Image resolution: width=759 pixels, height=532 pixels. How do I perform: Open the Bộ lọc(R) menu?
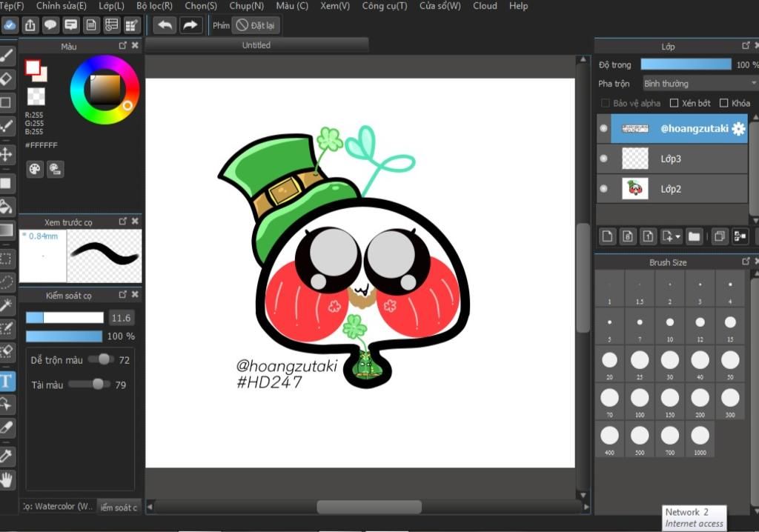[x=154, y=6]
